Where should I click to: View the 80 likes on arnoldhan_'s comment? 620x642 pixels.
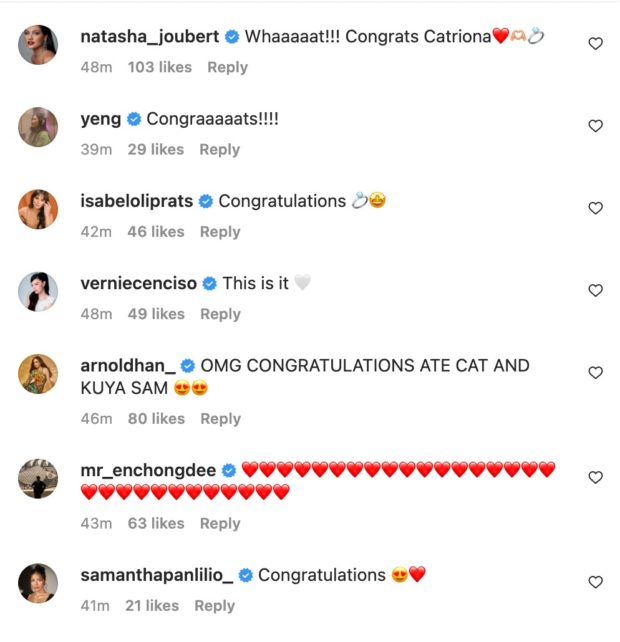pos(156,418)
